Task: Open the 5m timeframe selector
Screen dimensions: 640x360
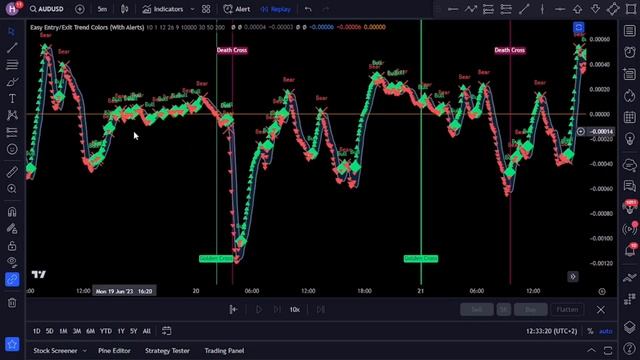Action: (102, 9)
